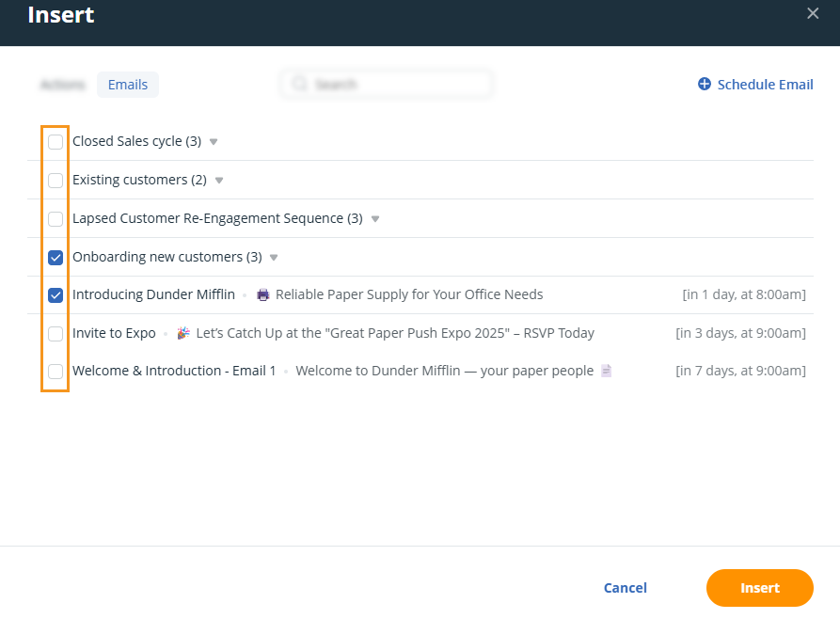
Task: Click the Insert button
Action: pyautogui.click(x=759, y=587)
